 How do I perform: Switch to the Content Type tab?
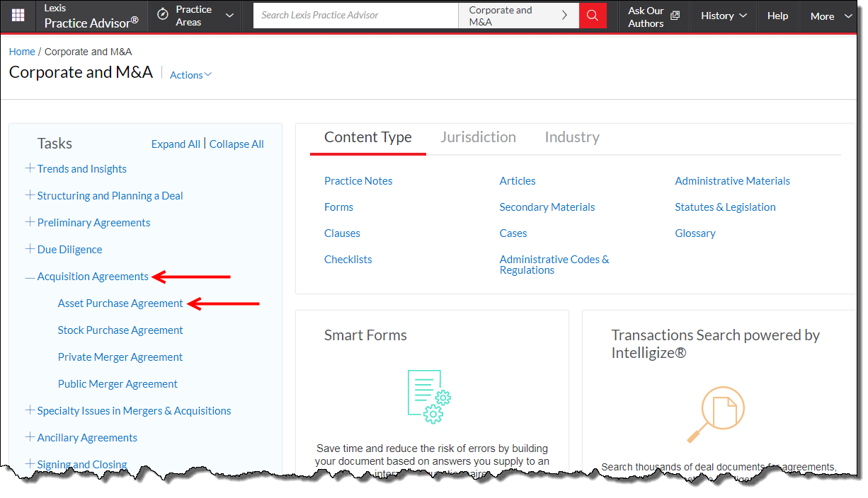368,137
